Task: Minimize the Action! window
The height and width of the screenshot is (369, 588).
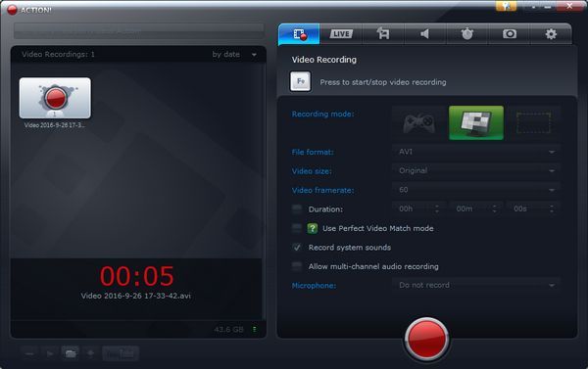Action: [548, 6]
